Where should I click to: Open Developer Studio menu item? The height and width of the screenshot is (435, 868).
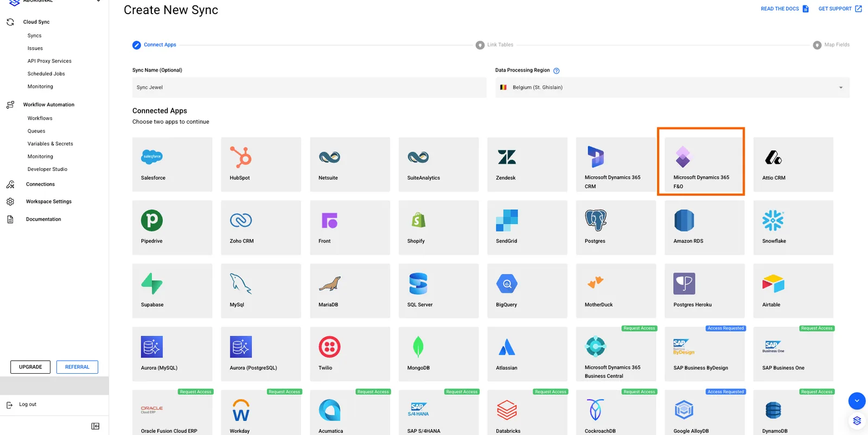click(48, 169)
